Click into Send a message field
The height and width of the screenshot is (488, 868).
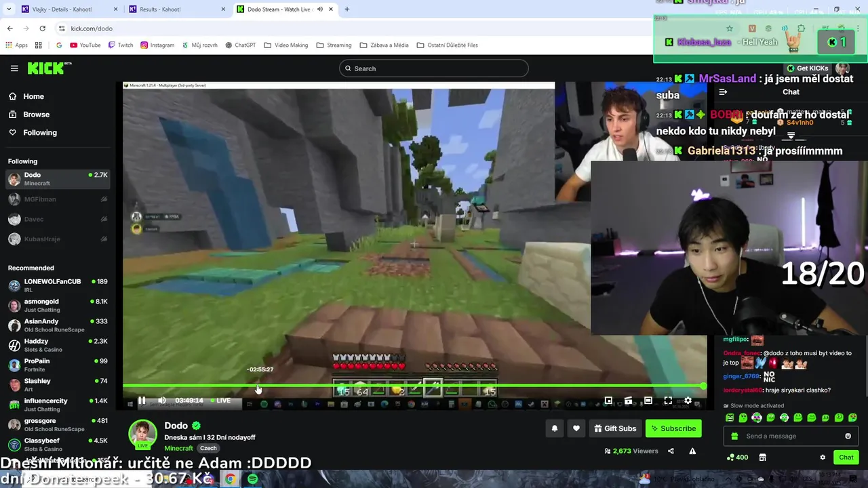pos(790,436)
